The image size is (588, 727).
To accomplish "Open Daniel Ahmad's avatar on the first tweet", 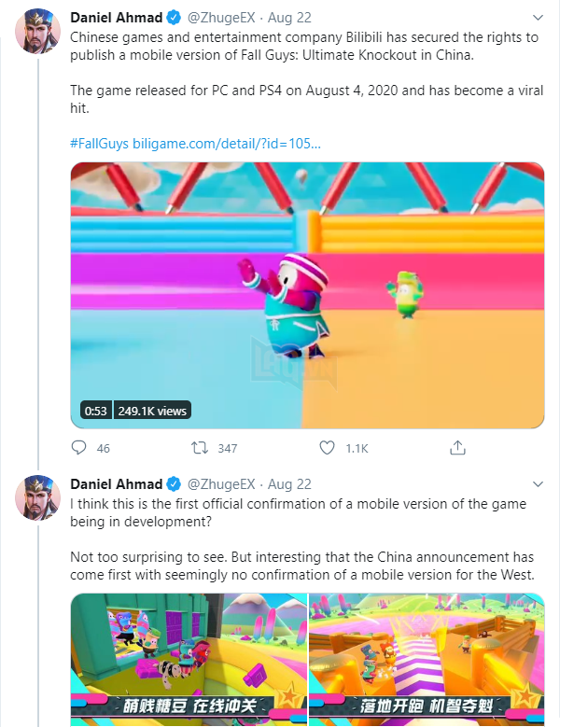I will pyautogui.click(x=38, y=31).
